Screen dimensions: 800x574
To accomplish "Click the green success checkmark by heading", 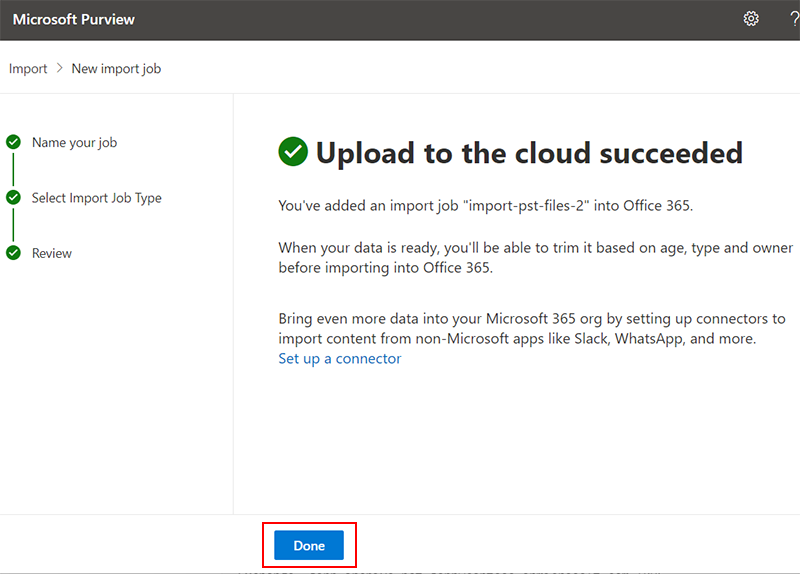I will pyautogui.click(x=293, y=152).
